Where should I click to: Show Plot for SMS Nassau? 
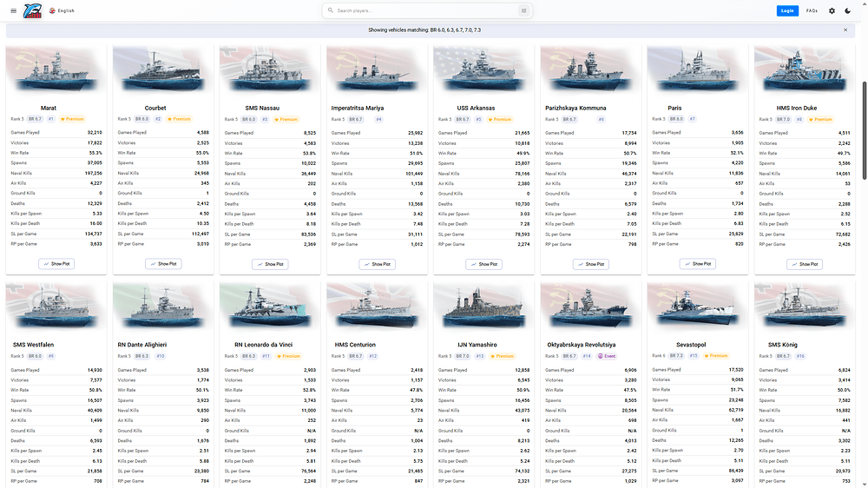(270, 264)
